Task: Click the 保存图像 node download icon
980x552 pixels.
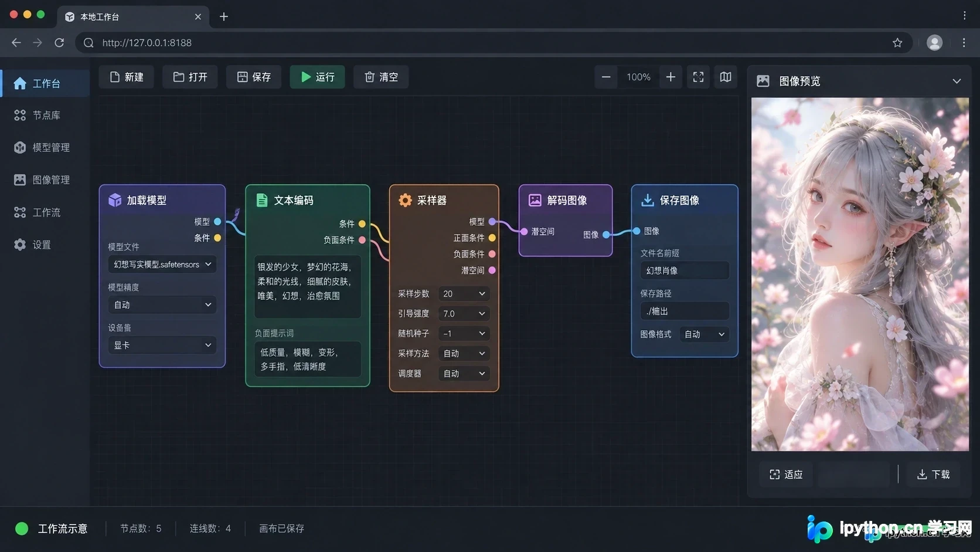Action: 648,200
